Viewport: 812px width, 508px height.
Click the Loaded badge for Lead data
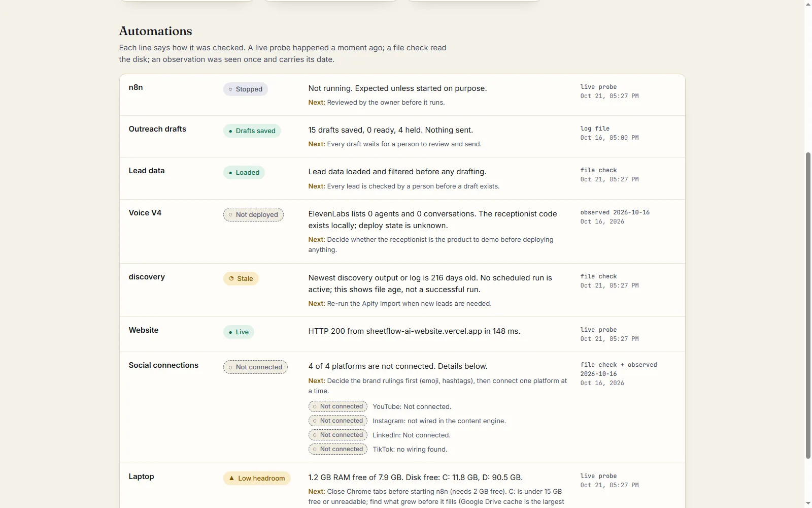coord(244,173)
